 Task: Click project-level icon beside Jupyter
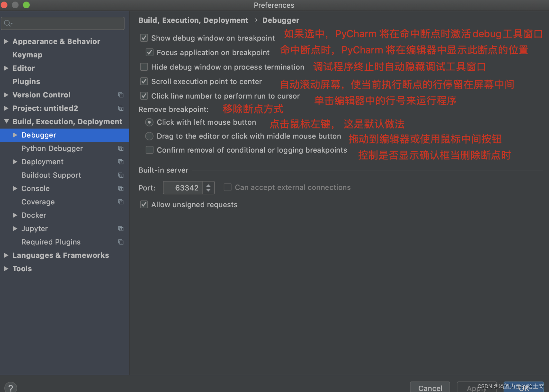(121, 228)
